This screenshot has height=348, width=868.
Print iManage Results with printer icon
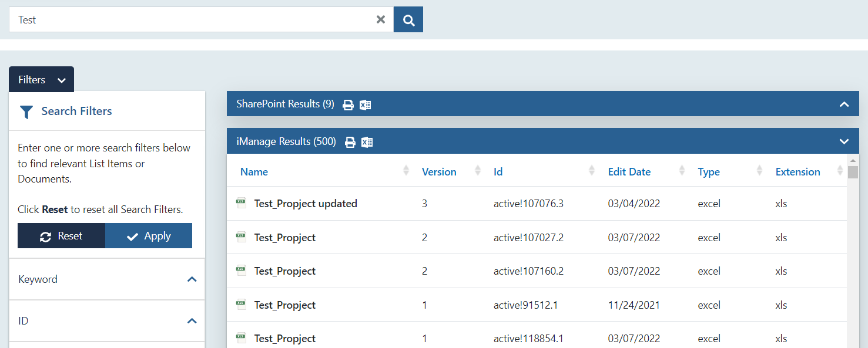click(x=350, y=142)
